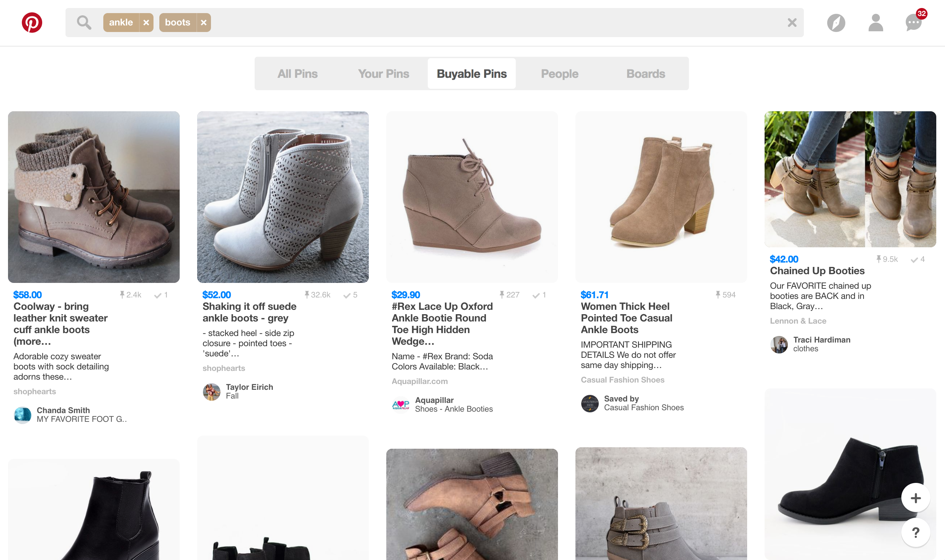Open the black side-zip bootie image
945x560 pixels.
point(850,474)
